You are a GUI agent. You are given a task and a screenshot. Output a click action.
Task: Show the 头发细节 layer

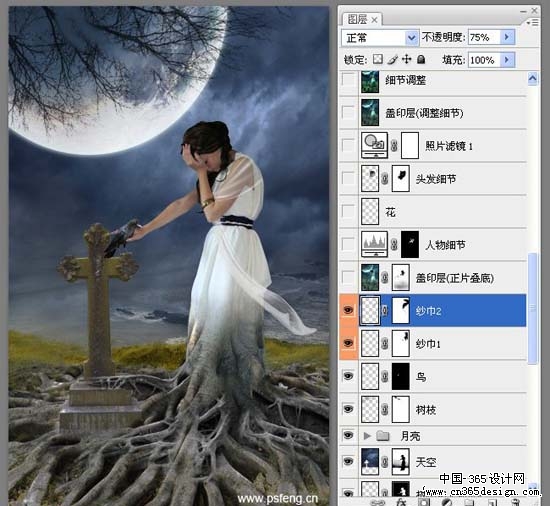[x=348, y=178]
